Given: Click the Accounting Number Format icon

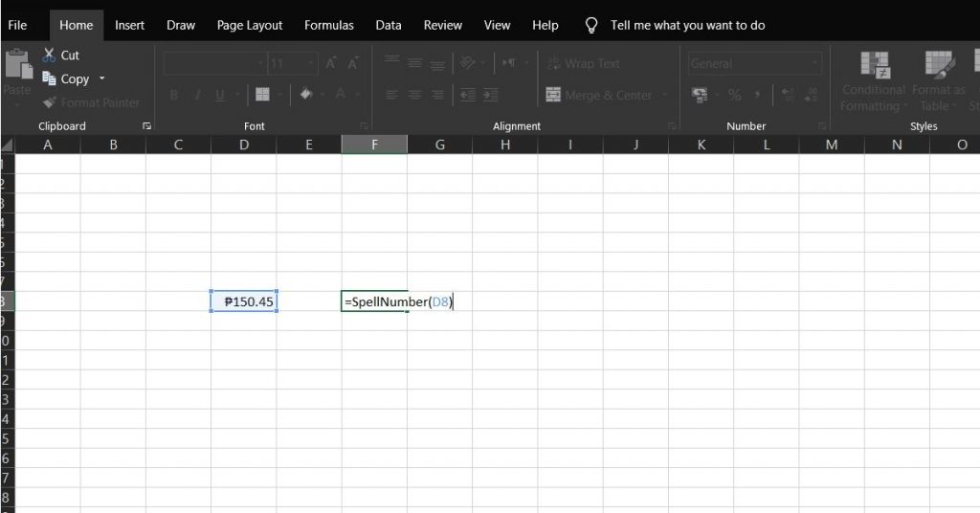Looking at the screenshot, I should (x=700, y=95).
